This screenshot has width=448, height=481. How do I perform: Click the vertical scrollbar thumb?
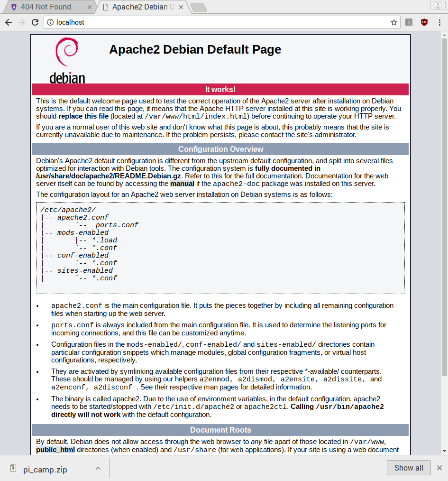[444, 207]
